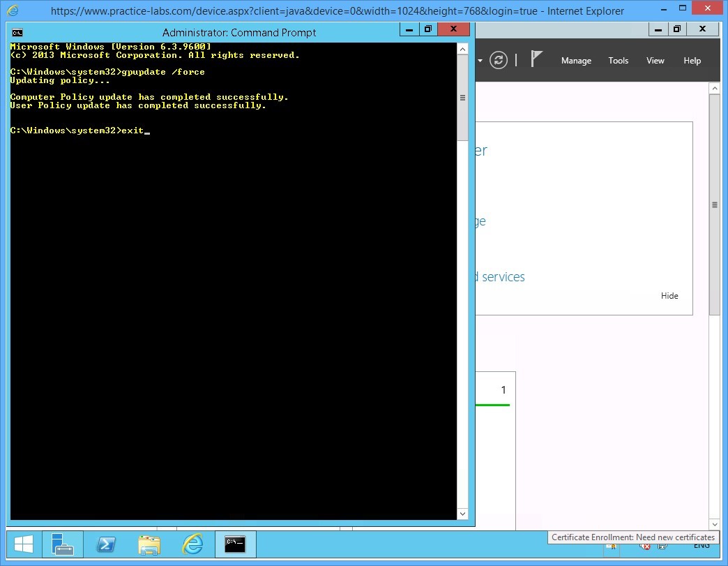Click the Server Manager refresh icon

pyautogui.click(x=499, y=60)
